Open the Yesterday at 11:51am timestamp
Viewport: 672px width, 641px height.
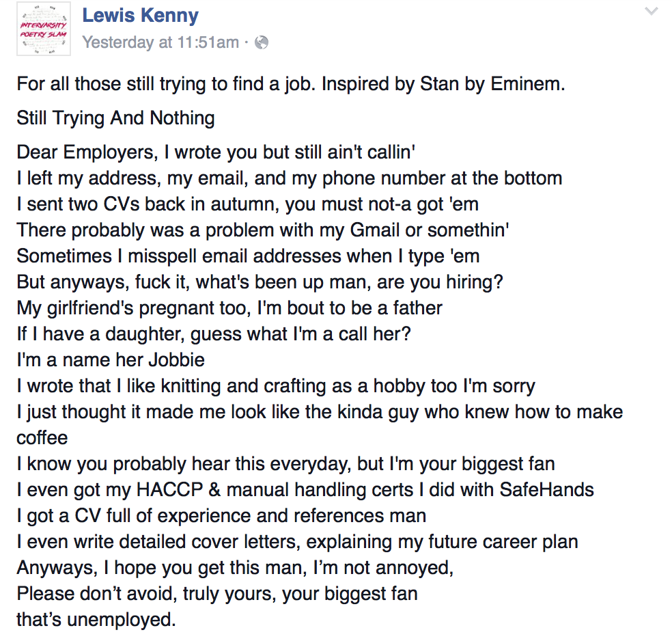pos(160,42)
